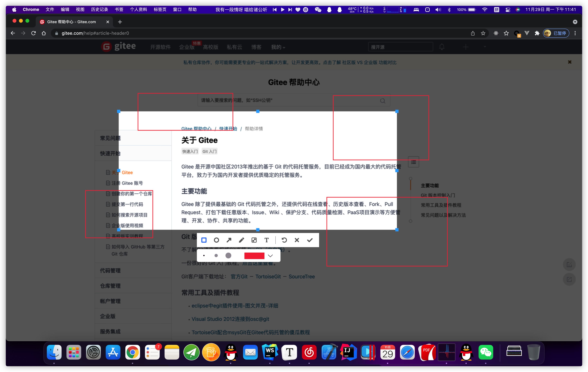
Task: Cancel the screenshot with X
Action: 297,240
